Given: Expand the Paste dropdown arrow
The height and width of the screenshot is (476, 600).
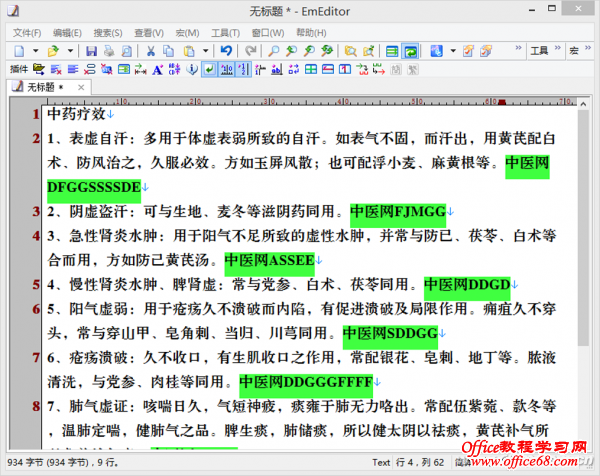Looking at the screenshot, I should pos(205,51).
